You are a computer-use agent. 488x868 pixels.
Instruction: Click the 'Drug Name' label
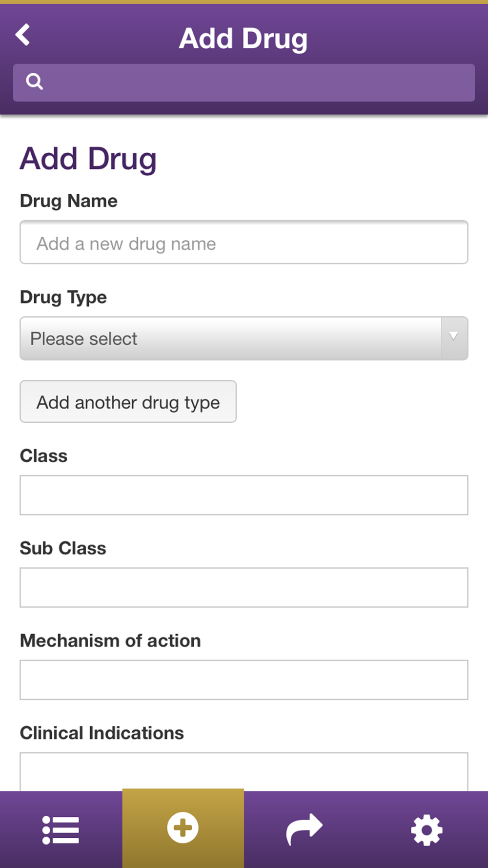[68, 201]
